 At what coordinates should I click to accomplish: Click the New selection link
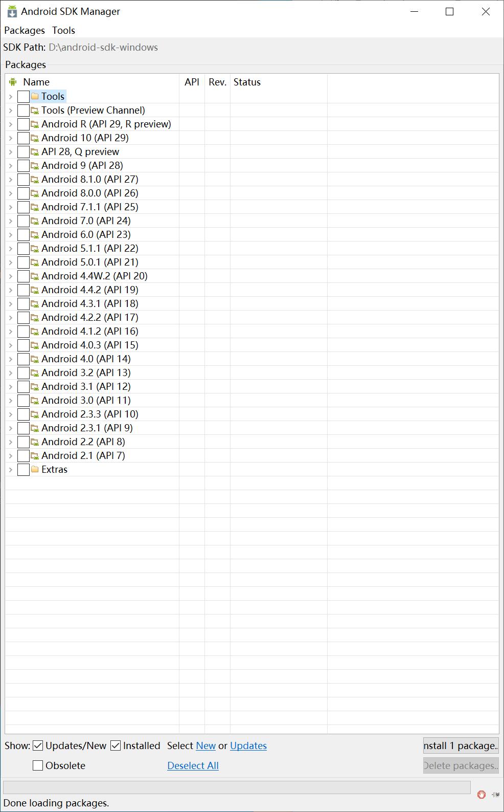206,745
